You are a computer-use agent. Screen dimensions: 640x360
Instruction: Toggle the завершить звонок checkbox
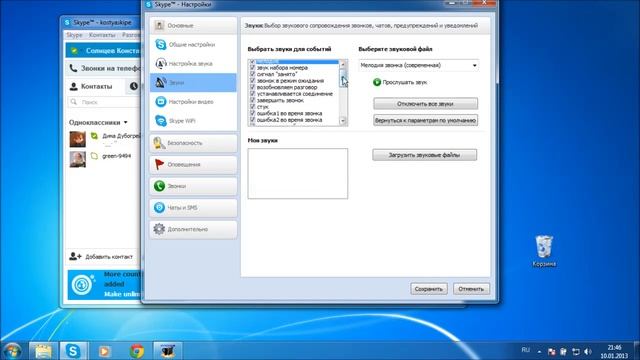coord(252,100)
